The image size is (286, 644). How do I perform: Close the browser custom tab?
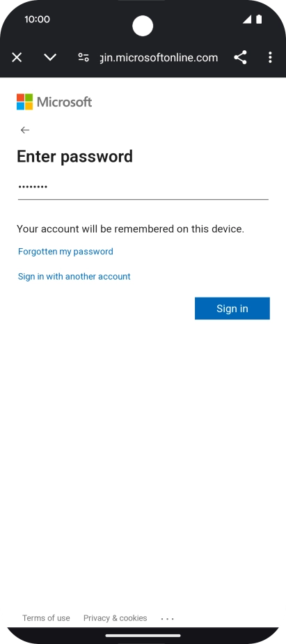17,57
